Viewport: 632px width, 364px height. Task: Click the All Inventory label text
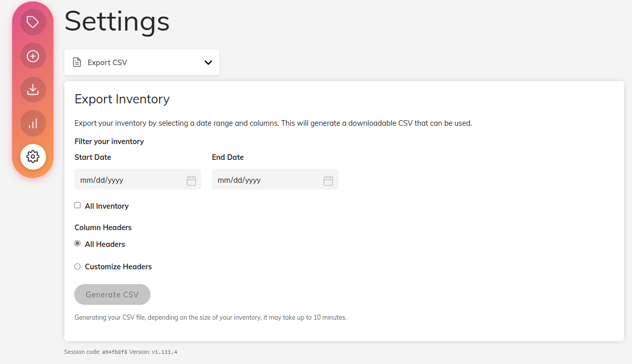[x=106, y=206]
